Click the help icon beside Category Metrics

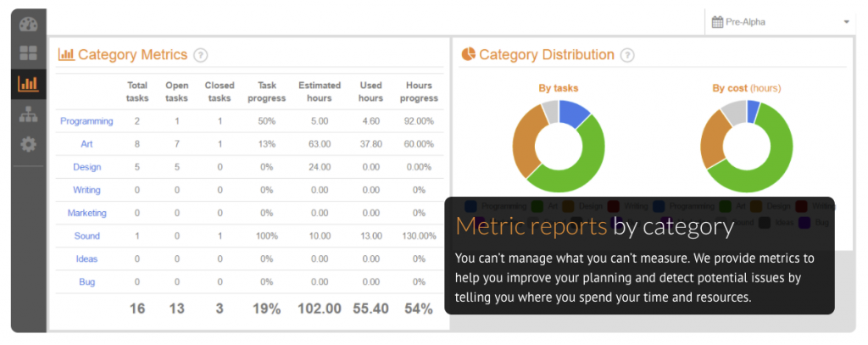tap(200, 55)
